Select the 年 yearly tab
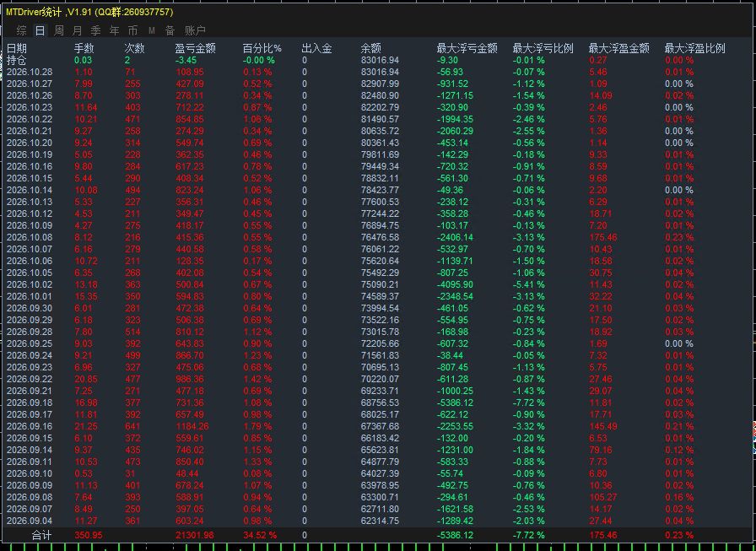 tap(114, 31)
